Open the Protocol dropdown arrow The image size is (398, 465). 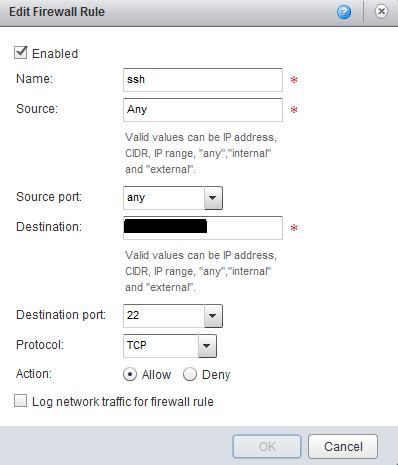(x=207, y=346)
